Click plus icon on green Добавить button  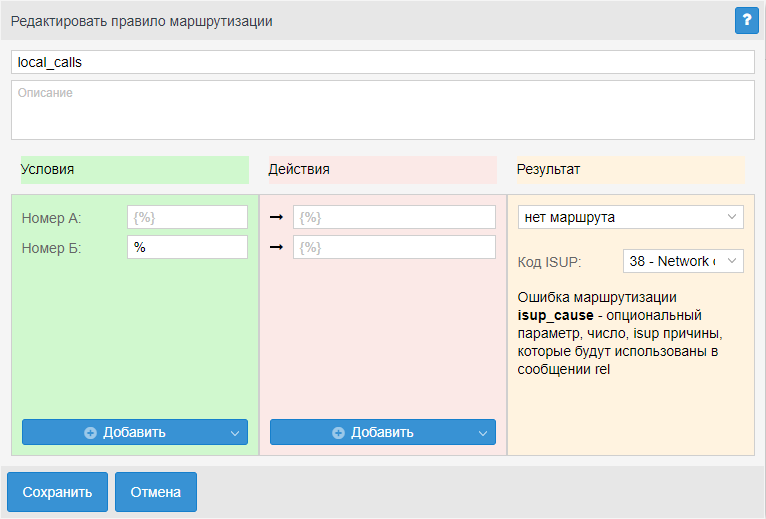point(90,433)
